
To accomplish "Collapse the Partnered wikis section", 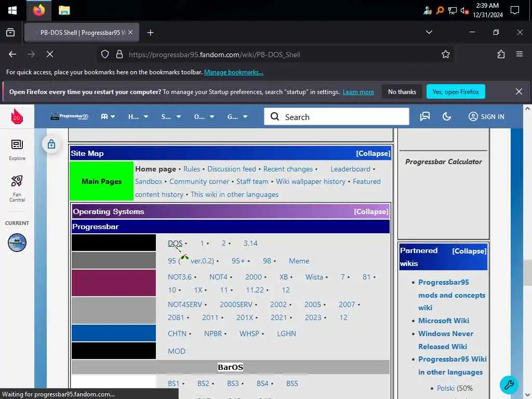I will point(469,251).
